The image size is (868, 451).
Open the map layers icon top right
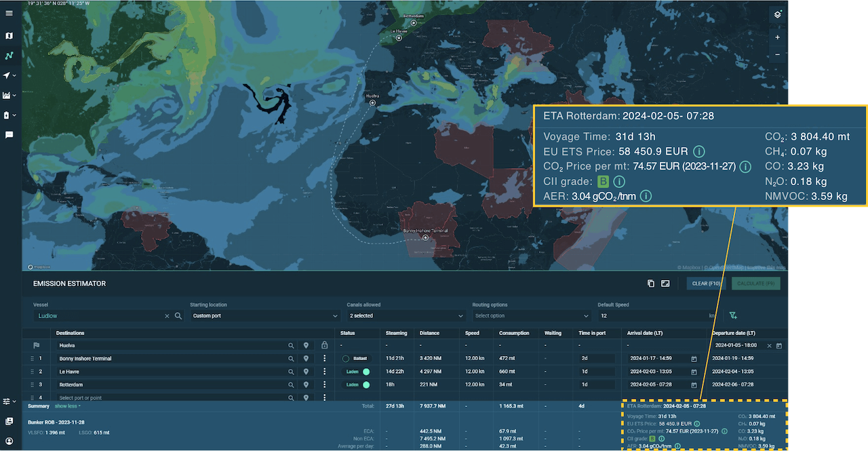777,14
